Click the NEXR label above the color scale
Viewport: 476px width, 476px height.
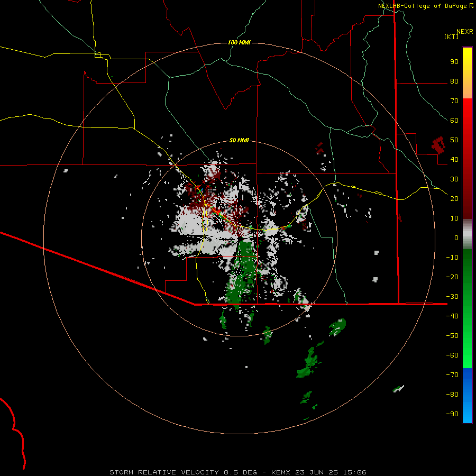(465, 32)
